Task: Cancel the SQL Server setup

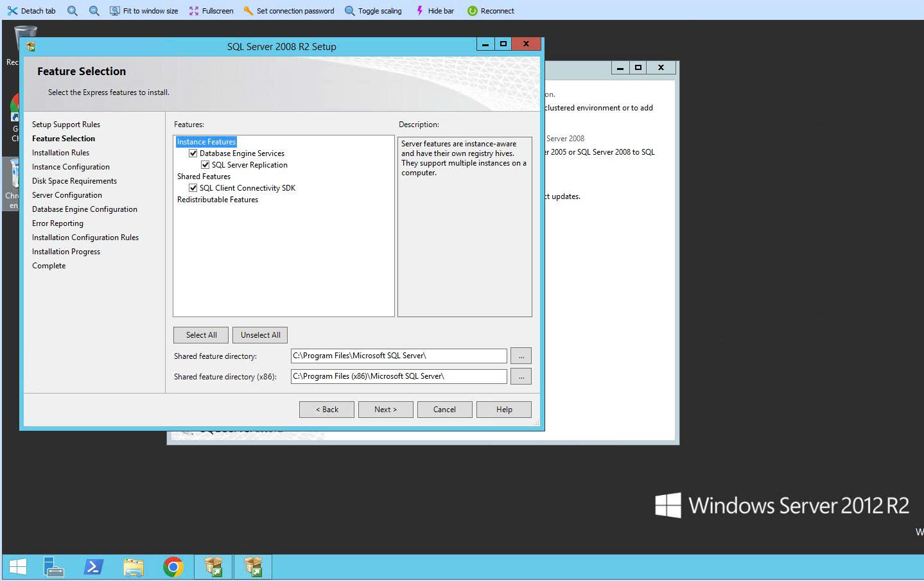Action: point(444,410)
